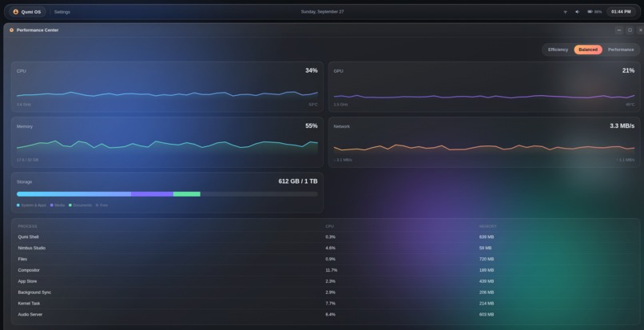Select the Audio Server process row
The image size is (644, 330).
click(325, 314)
